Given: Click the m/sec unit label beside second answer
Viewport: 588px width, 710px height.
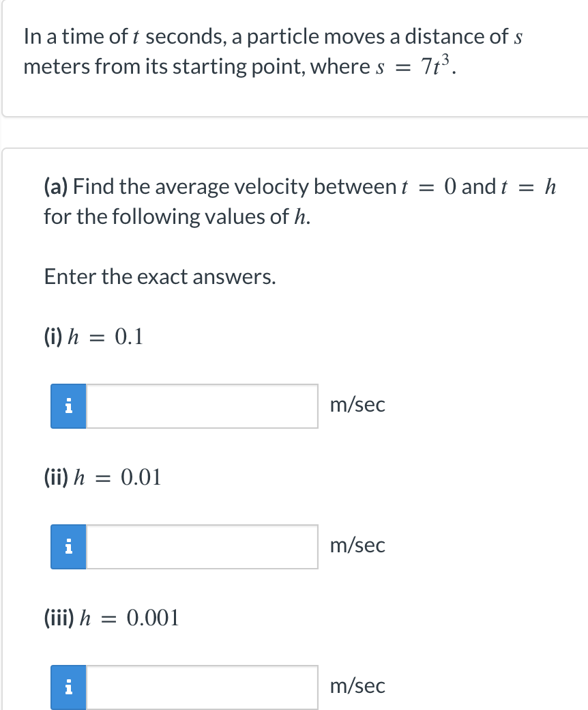Looking at the screenshot, I should [x=357, y=545].
